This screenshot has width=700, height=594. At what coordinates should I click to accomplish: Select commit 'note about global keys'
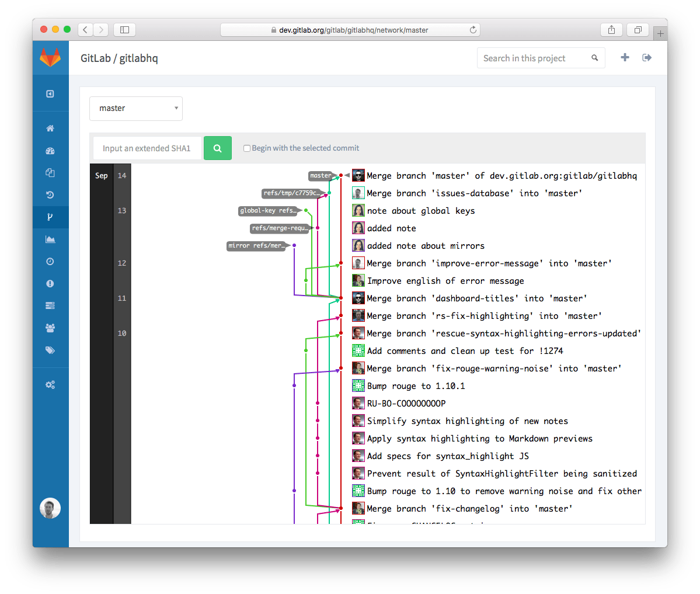[420, 211]
